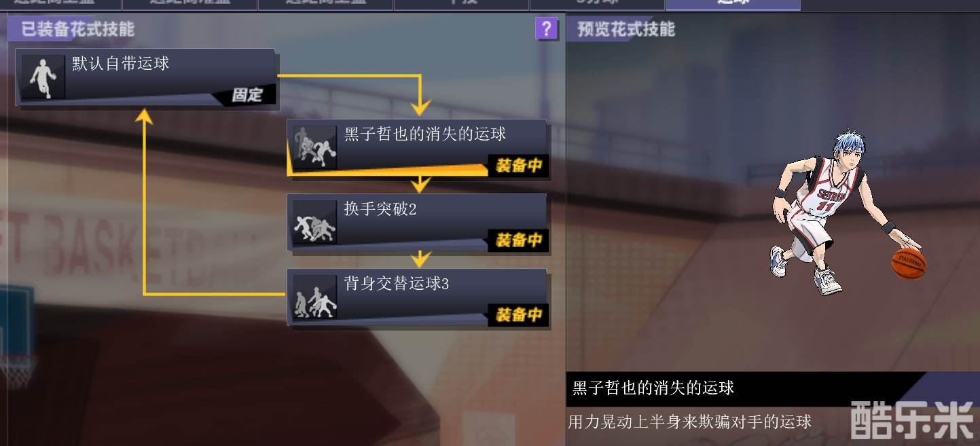Image resolution: width=980 pixels, height=446 pixels.
Task: Select the 默认自带运球 skill card
Action: 146,77
